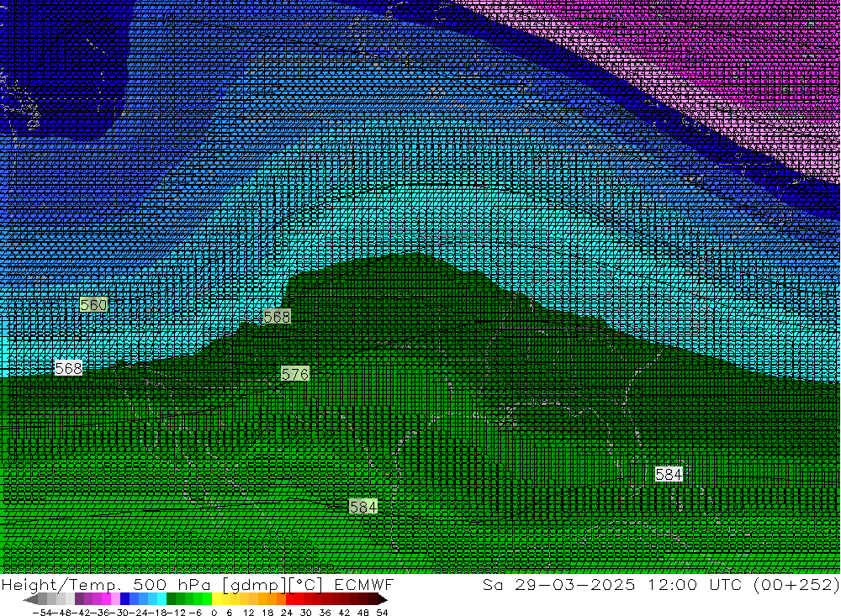Screen dimensions: 841x616
Task: Click the 576 contour height label
Action: [x=295, y=374]
